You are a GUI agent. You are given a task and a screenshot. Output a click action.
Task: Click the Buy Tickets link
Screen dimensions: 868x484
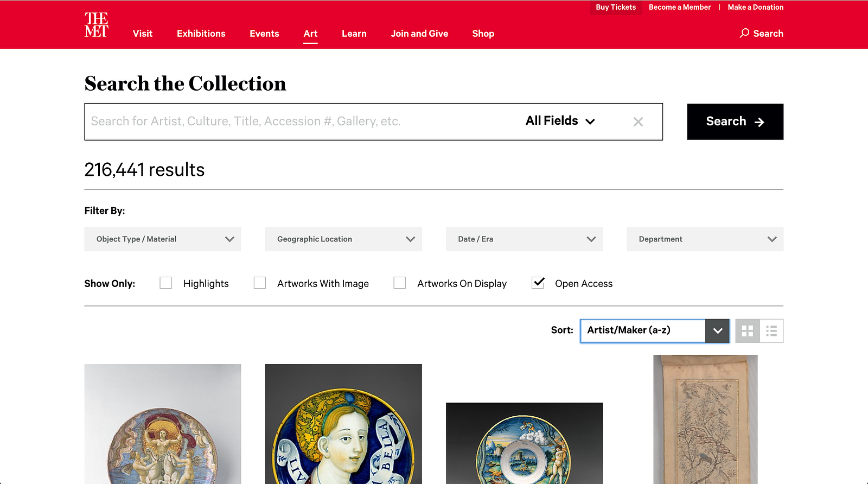616,7
